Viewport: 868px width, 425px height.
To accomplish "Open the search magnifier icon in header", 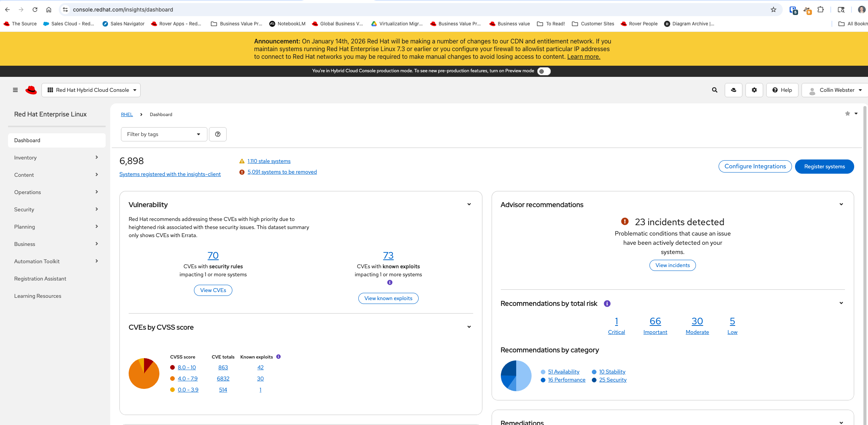I will (714, 90).
